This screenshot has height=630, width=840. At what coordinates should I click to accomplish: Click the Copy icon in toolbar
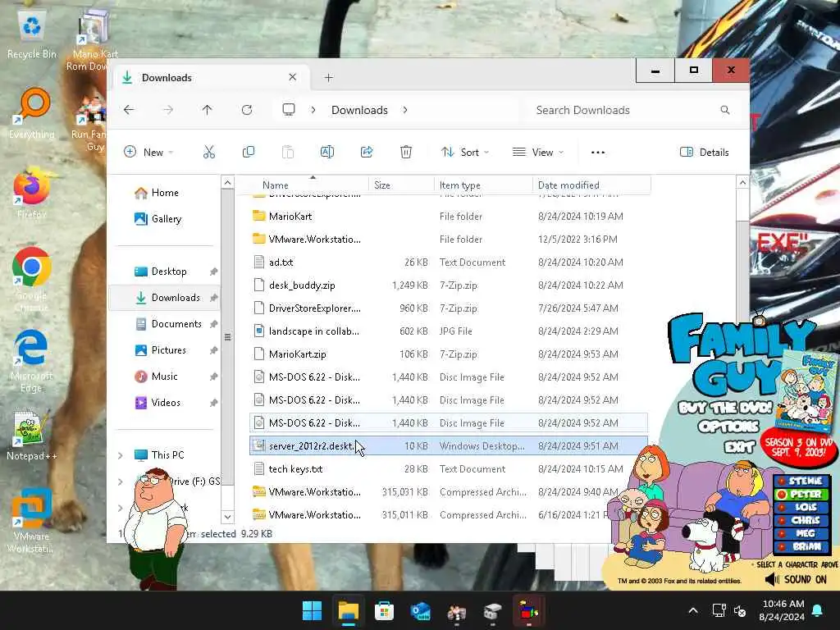[x=249, y=152]
